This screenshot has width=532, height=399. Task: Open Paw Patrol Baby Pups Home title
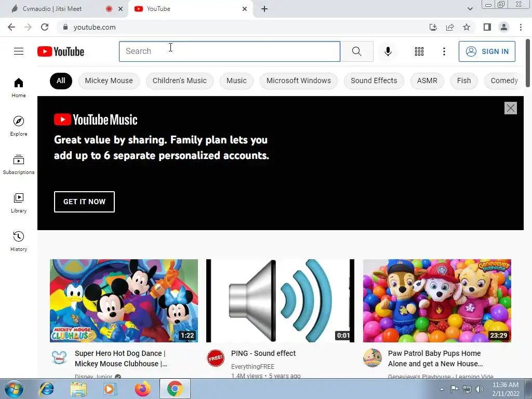click(435, 358)
